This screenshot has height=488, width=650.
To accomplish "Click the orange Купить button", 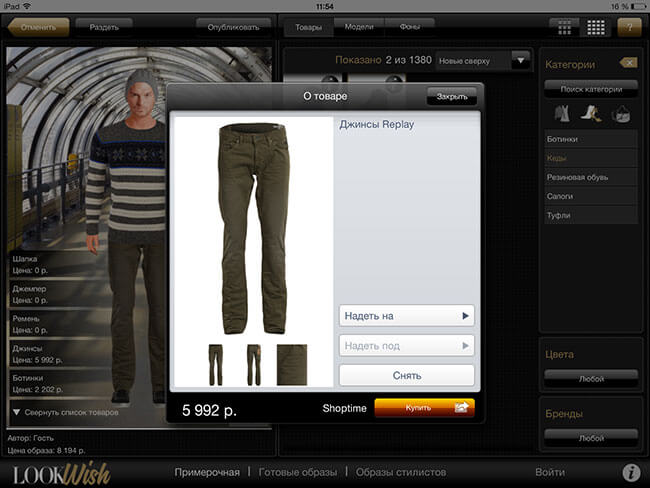I will (x=424, y=408).
